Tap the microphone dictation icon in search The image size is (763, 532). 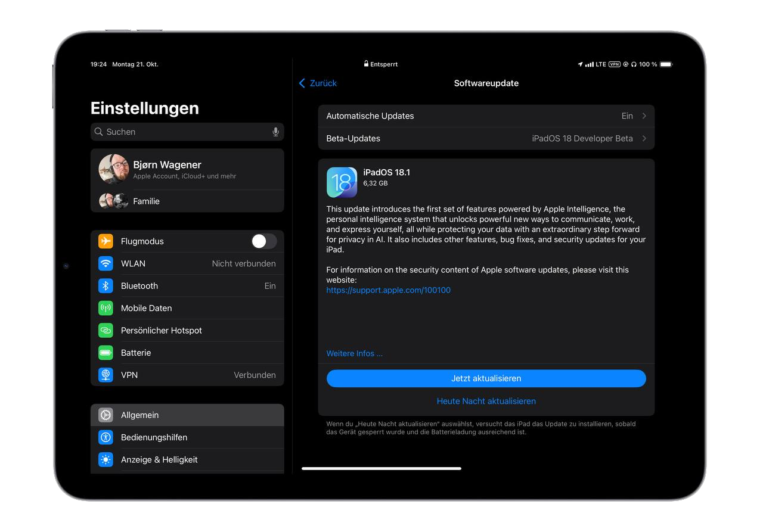pyautogui.click(x=275, y=132)
